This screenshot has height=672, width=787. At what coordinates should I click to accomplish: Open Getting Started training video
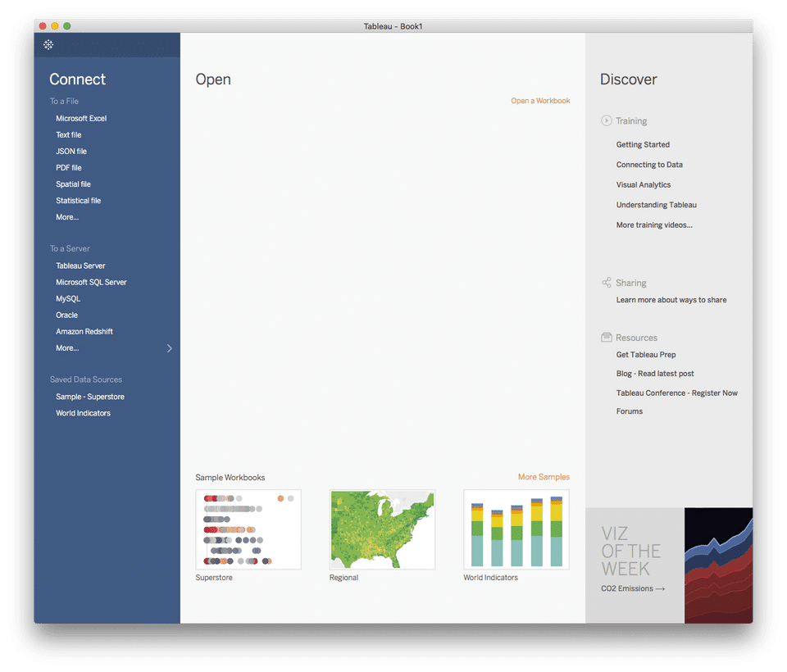(643, 144)
